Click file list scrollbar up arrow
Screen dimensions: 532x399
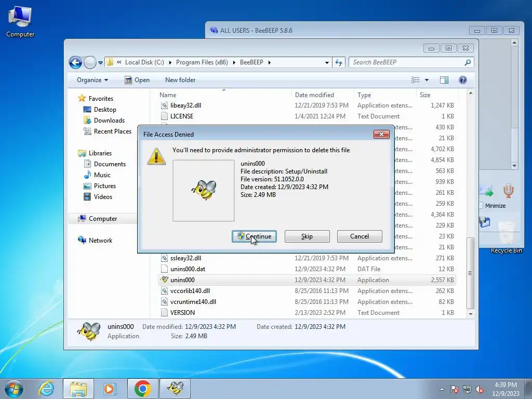[471, 94]
